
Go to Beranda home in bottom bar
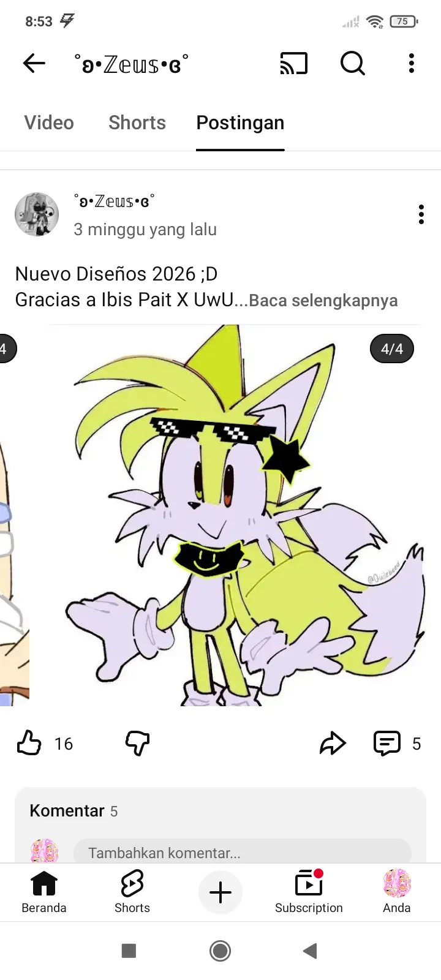43,892
